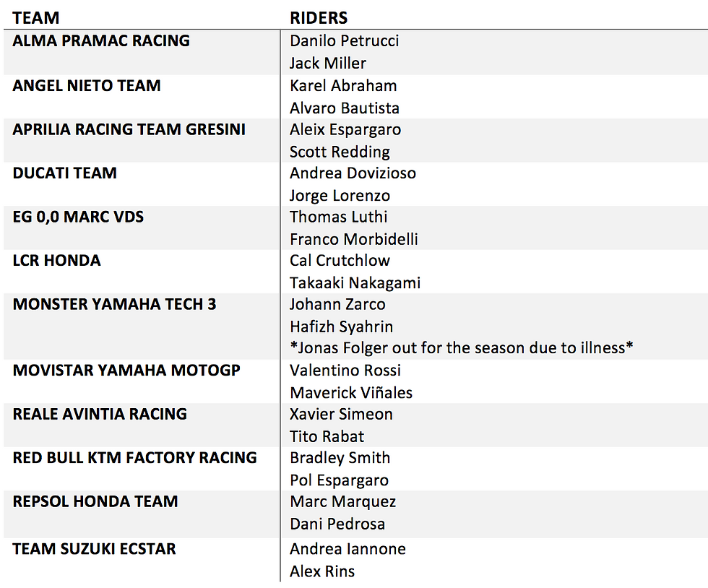
Task: Click the TEAM column header
Action: pos(35,18)
